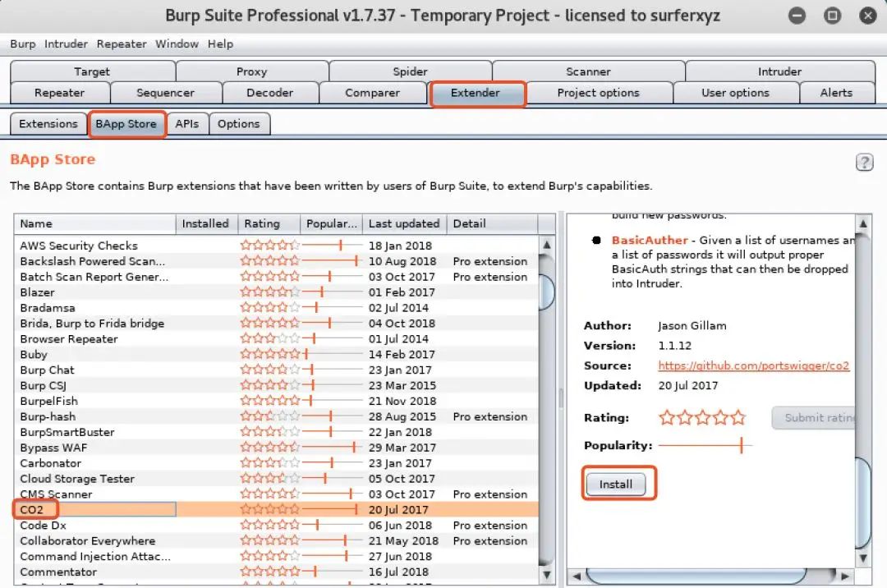Switch to the Scanner tab
The image size is (887, 588).
point(588,71)
